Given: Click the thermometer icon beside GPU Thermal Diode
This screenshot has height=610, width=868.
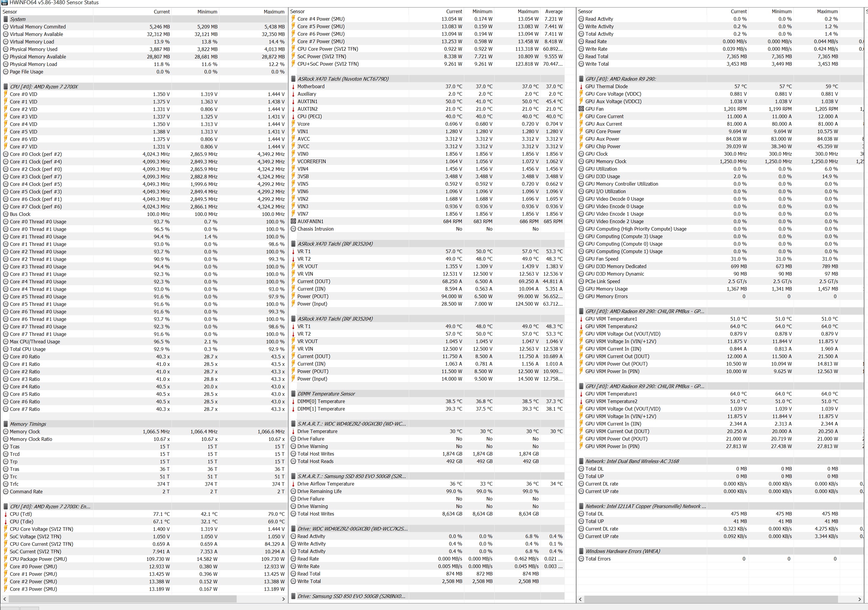Looking at the screenshot, I should [x=582, y=87].
